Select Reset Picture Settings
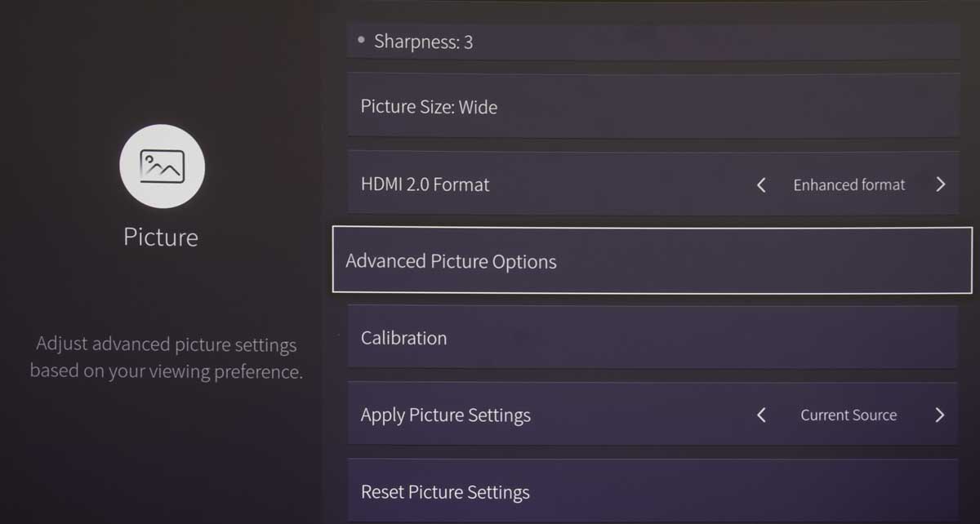Screen dimensions: 980x524 pos(653,491)
